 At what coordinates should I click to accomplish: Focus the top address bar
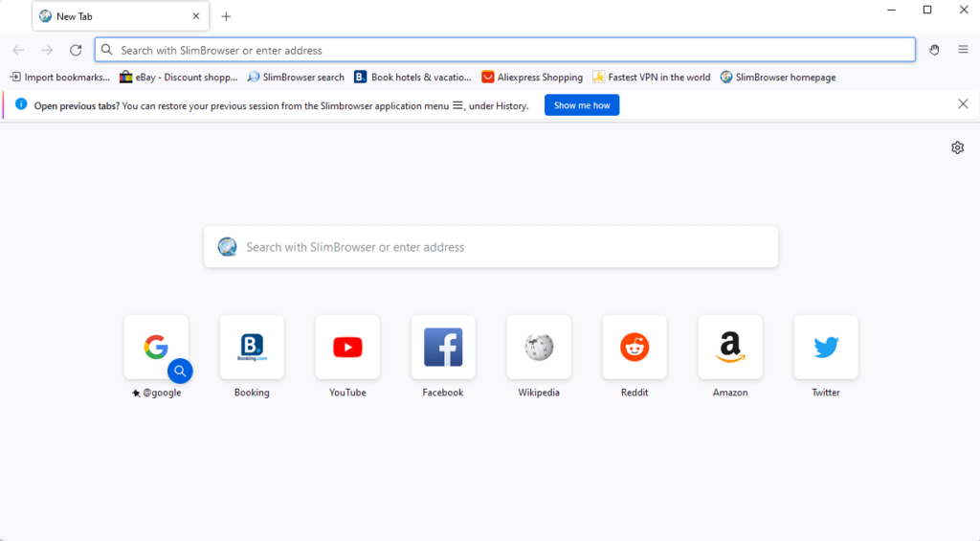coord(505,50)
